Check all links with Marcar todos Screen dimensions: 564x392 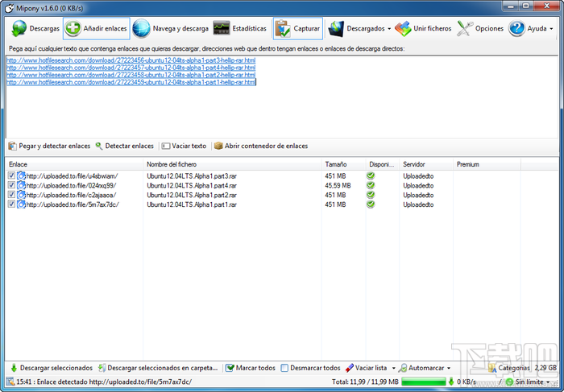[x=251, y=368]
